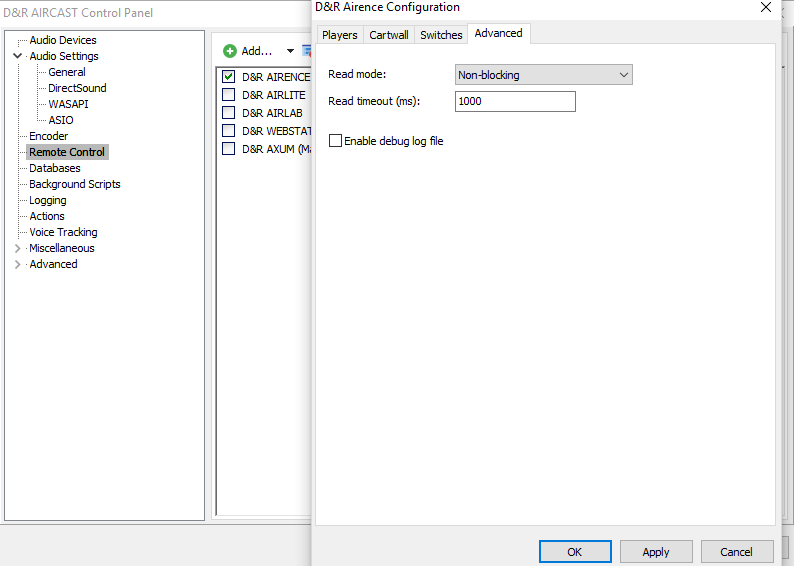Click the Cancel button

pyautogui.click(x=736, y=552)
